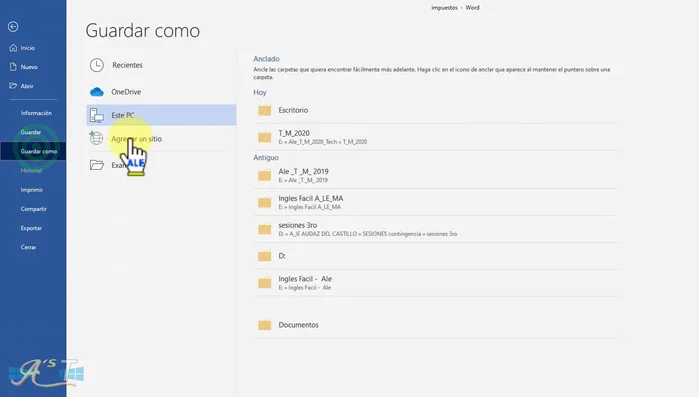Viewport: 699px width, 397px height.
Task: Click the Hoy section heading
Action: point(260,92)
